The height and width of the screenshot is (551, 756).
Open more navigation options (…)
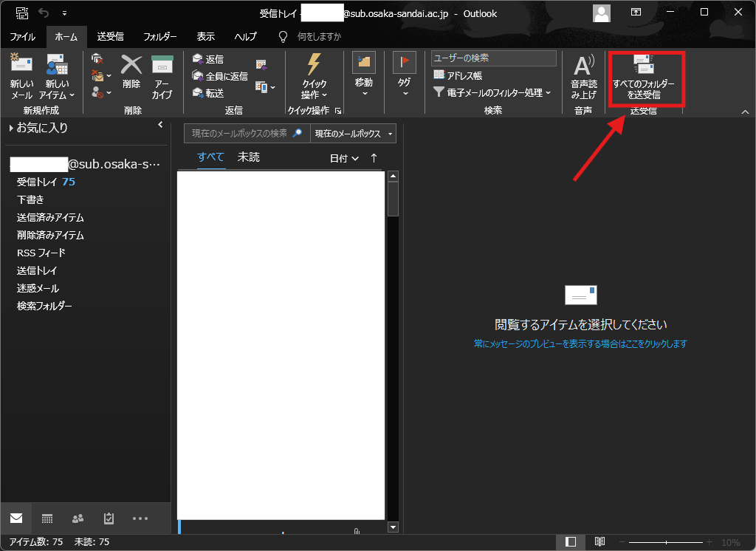pyautogui.click(x=140, y=519)
